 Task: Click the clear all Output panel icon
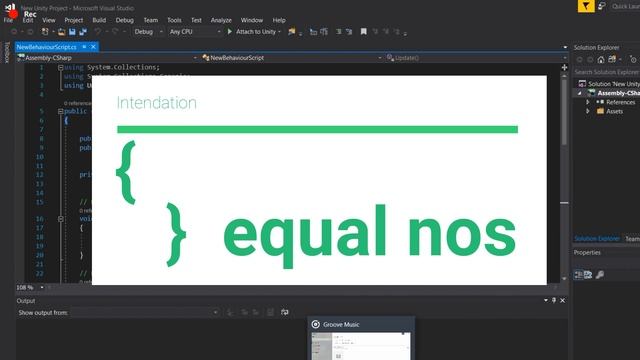(x=270, y=312)
